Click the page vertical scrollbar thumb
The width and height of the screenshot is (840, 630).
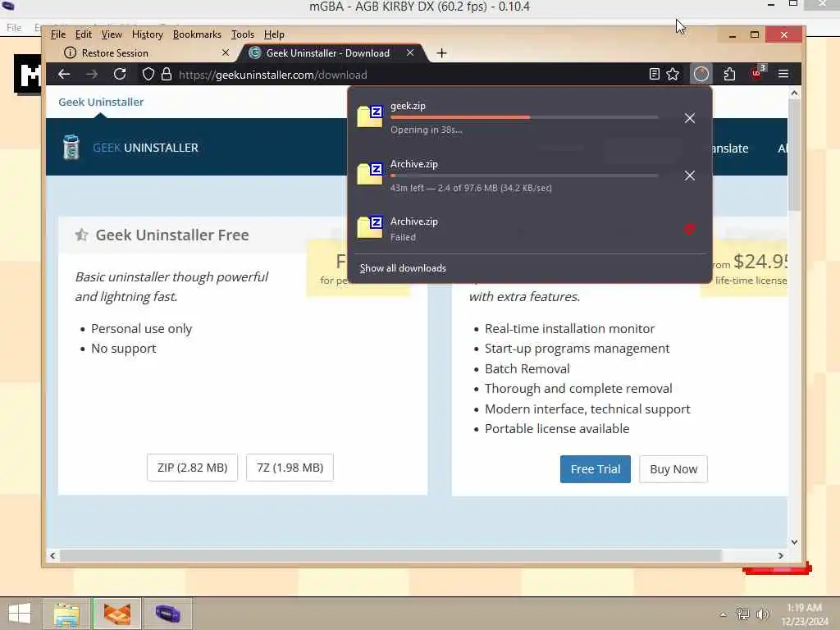pyautogui.click(x=794, y=155)
